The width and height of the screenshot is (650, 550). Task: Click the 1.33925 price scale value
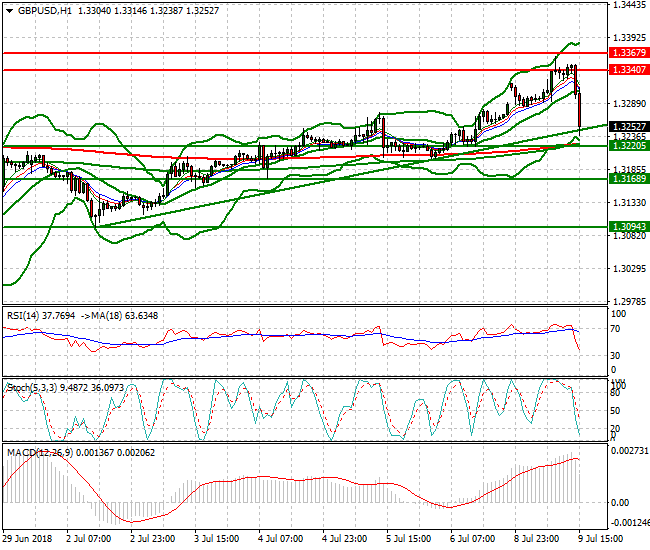[x=629, y=38]
